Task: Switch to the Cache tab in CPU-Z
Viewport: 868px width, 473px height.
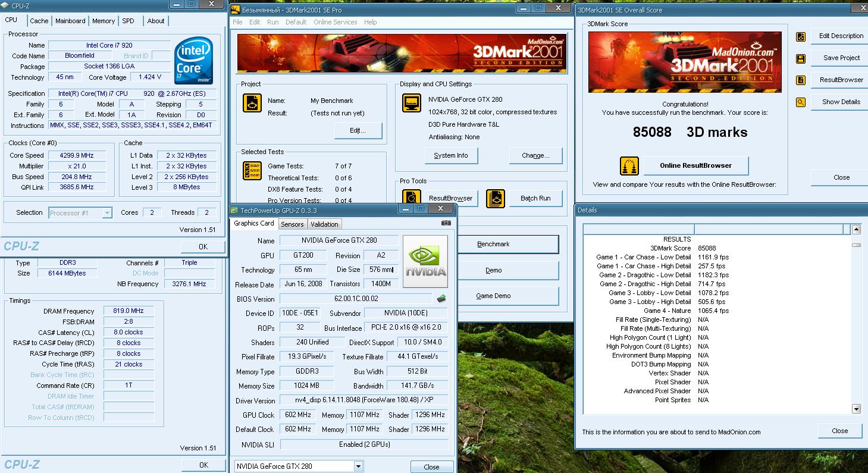Action: click(39, 21)
